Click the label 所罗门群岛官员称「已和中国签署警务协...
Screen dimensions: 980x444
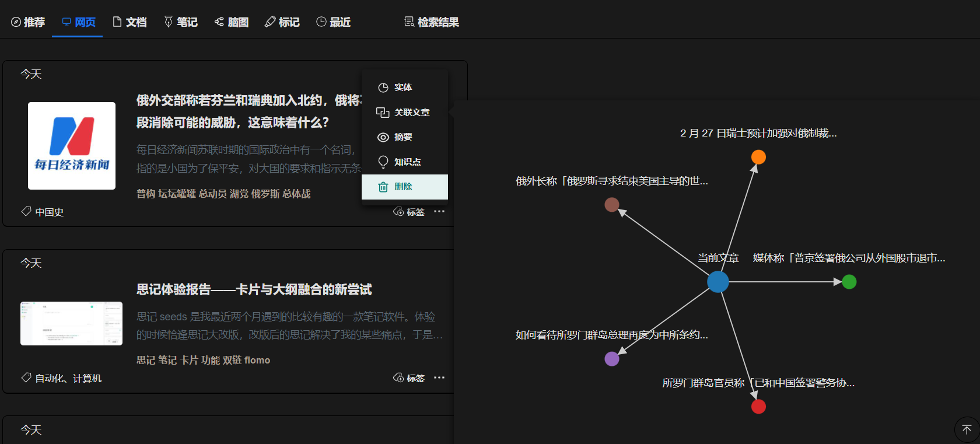[x=758, y=383]
